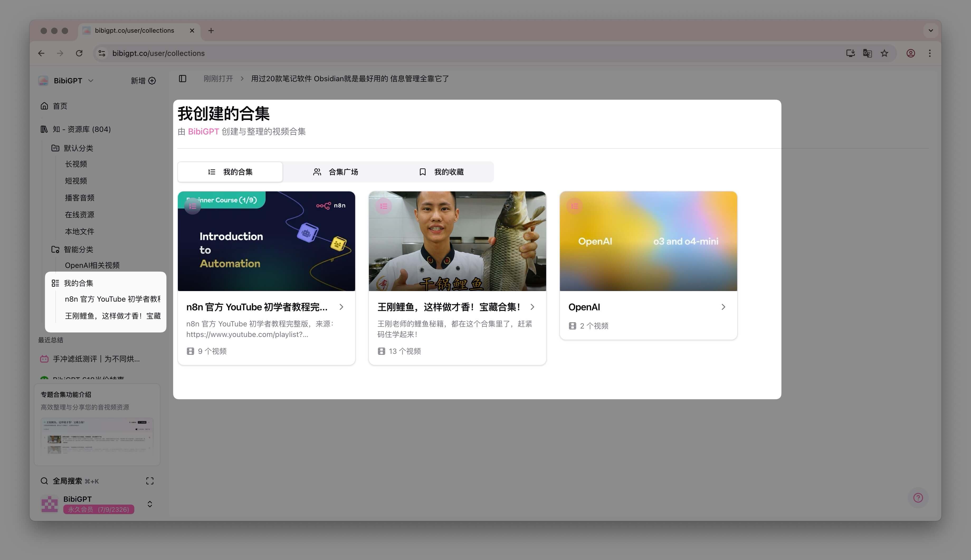Toggle the sidebar panel icon
This screenshot has height=560, width=971.
182,79
